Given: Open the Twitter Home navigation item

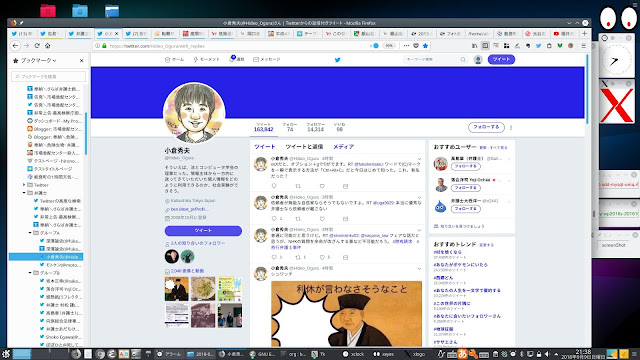Looking at the screenshot, I should pos(174,60).
